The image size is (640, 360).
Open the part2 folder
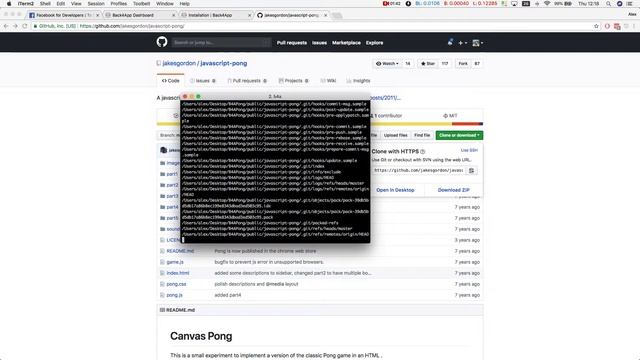click(x=172, y=185)
